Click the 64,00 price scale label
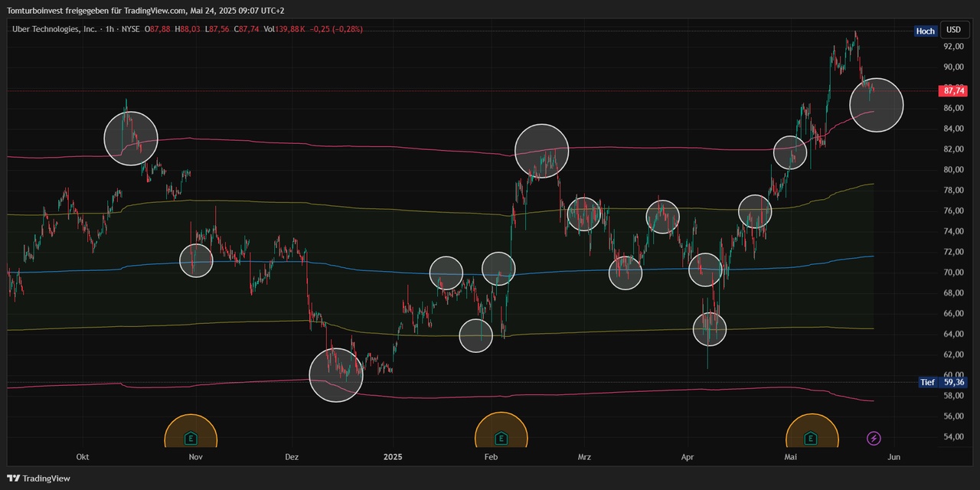This screenshot has width=980, height=490. coord(953,334)
